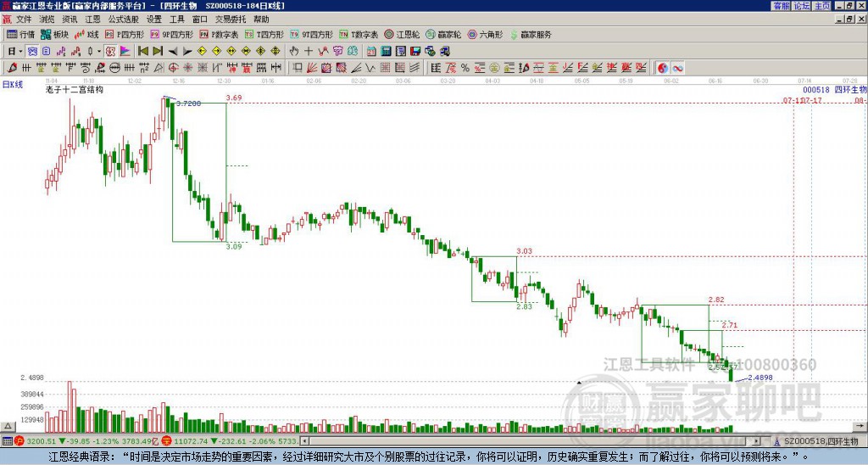Open the 交易委托 menu
The width and height of the screenshot is (868, 465).
(231, 20)
